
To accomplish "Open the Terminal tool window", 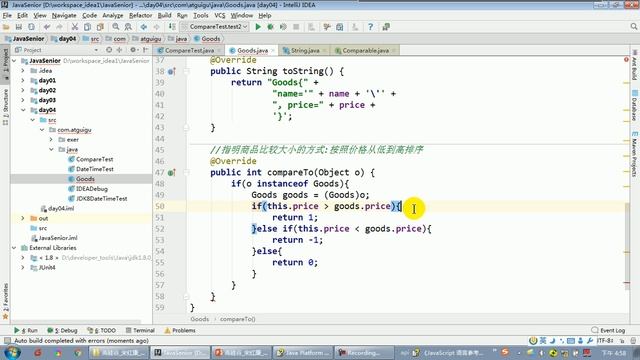I will tap(140, 330).
